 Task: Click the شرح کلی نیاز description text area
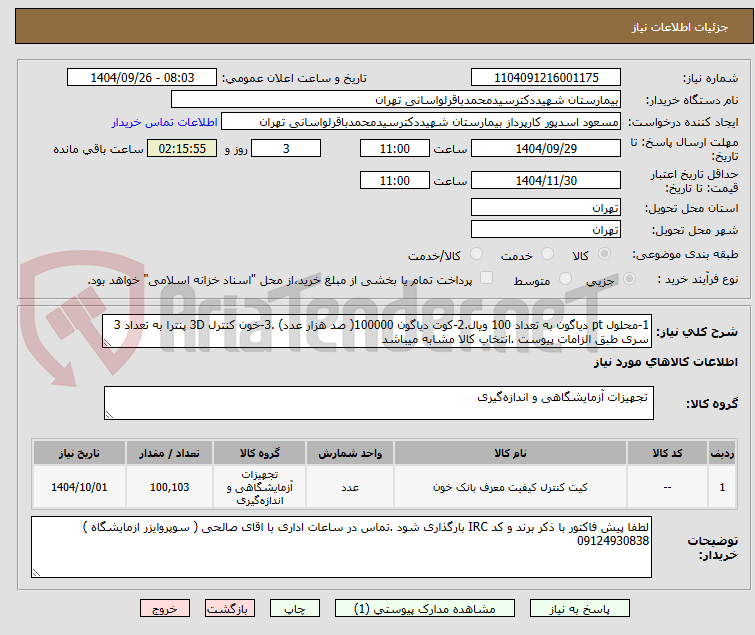coord(377,331)
